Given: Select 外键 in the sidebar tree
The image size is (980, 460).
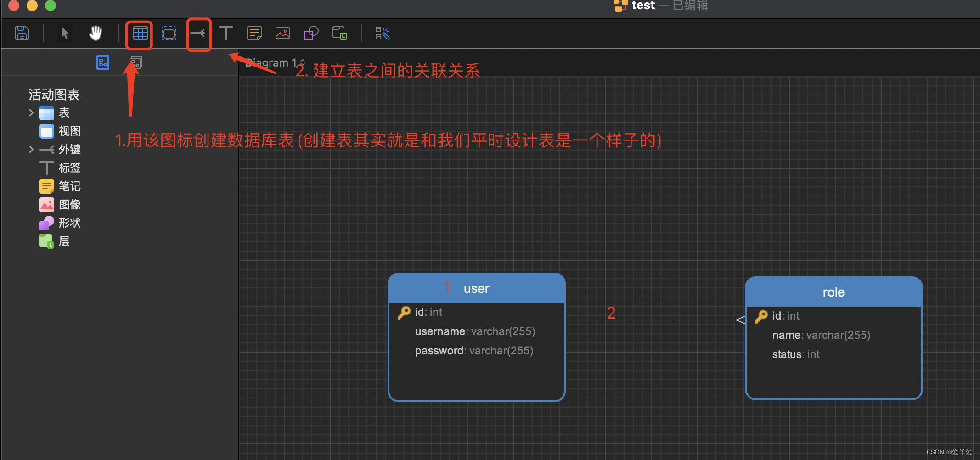Looking at the screenshot, I should [70, 149].
